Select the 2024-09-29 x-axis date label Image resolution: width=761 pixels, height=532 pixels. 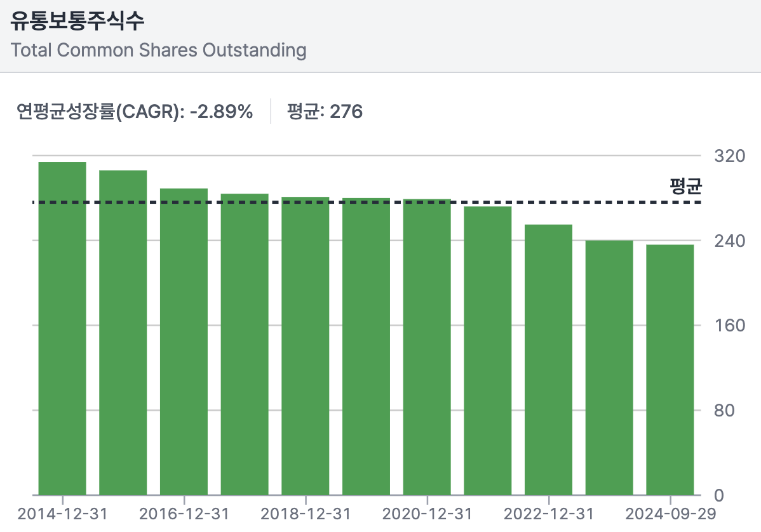pos(670,514)
